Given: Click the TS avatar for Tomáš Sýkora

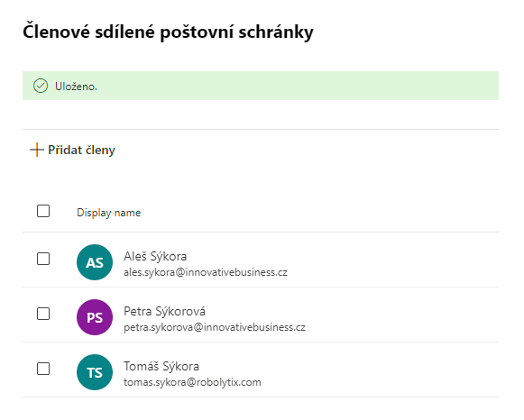Looking at the screenshot, I should 95,372.
